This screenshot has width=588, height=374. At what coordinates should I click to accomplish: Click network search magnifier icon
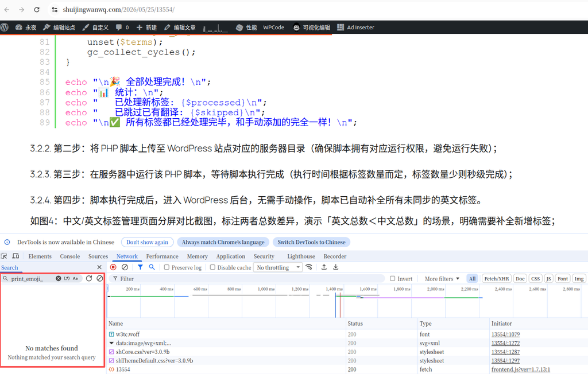[x=152, y=267]
